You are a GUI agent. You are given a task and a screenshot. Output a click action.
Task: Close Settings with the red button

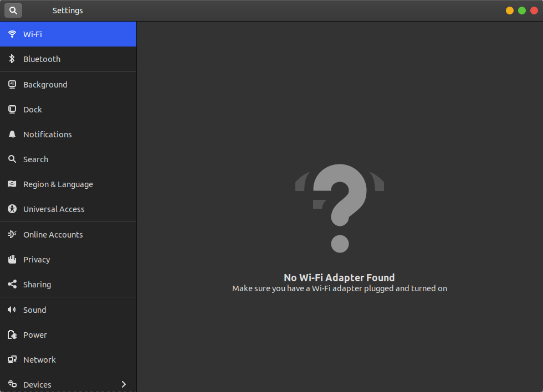534,11
